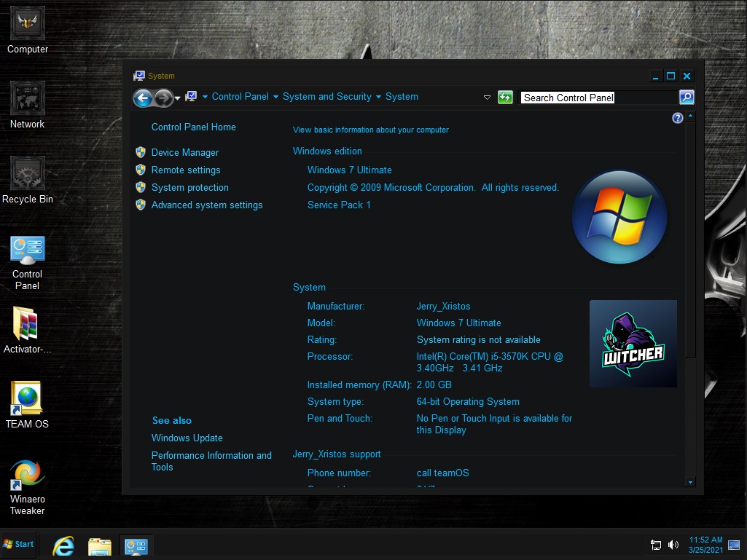Click the Start button

pyautogui.click(x=18, y=544)
